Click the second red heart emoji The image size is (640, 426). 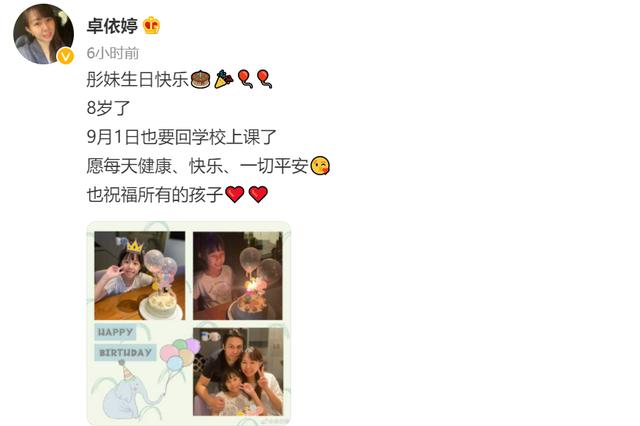[258, 194]
